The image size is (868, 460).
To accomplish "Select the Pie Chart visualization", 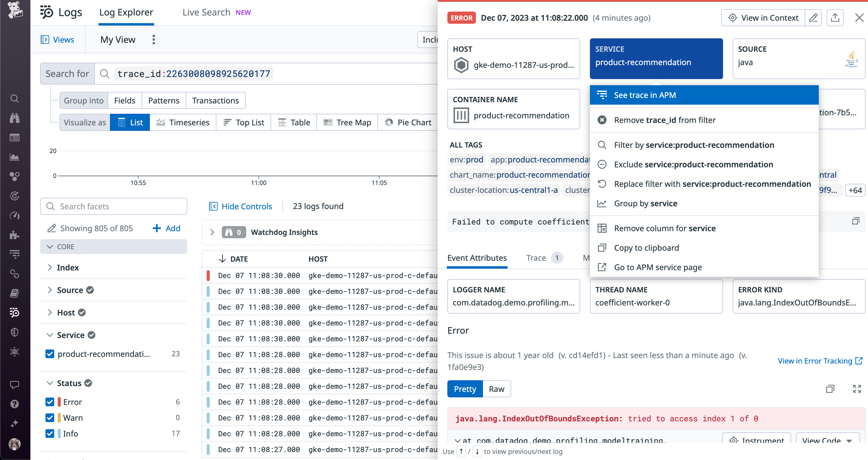I will 408,122.
